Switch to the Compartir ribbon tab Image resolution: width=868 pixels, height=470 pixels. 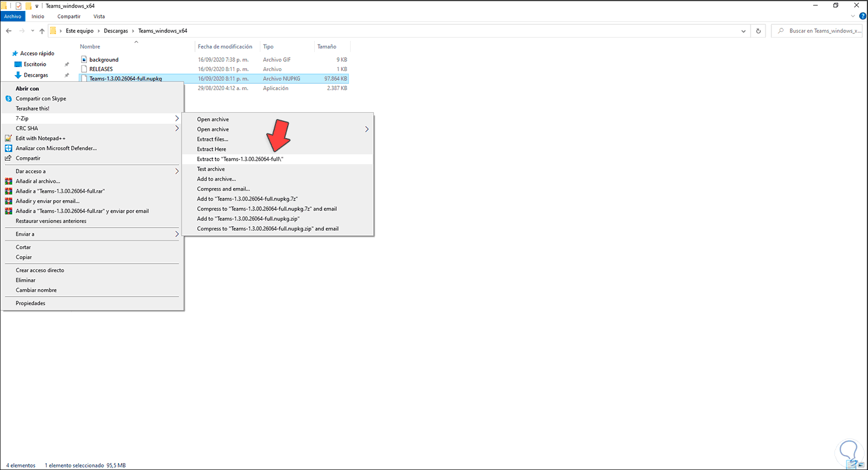[69, 16]
